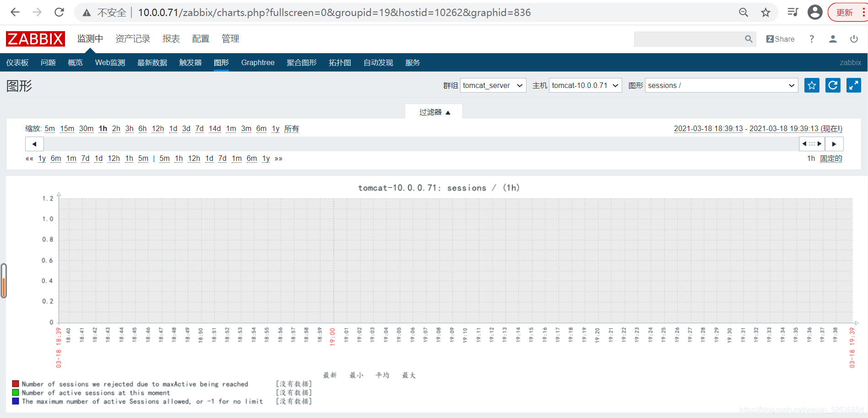Go to the 仪表板 submenu tab
The width and height of the screenshot is (868, 418).
point(17,63)
